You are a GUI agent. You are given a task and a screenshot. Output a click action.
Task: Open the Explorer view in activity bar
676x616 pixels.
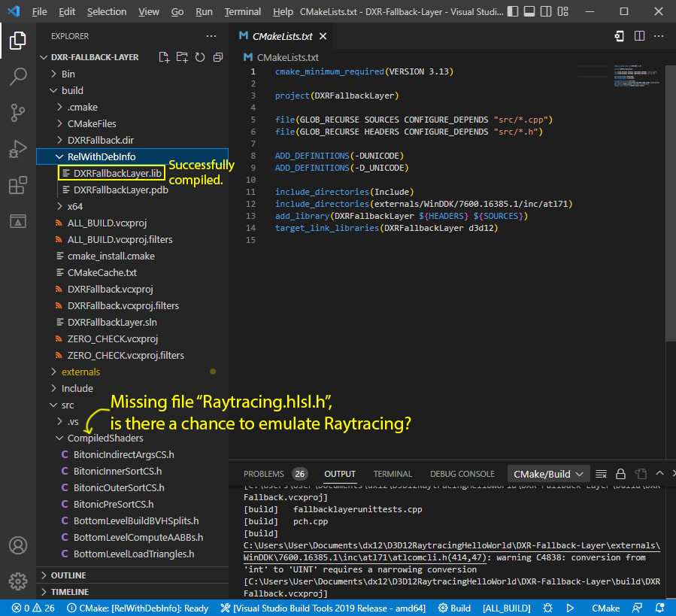click(18, 41)
